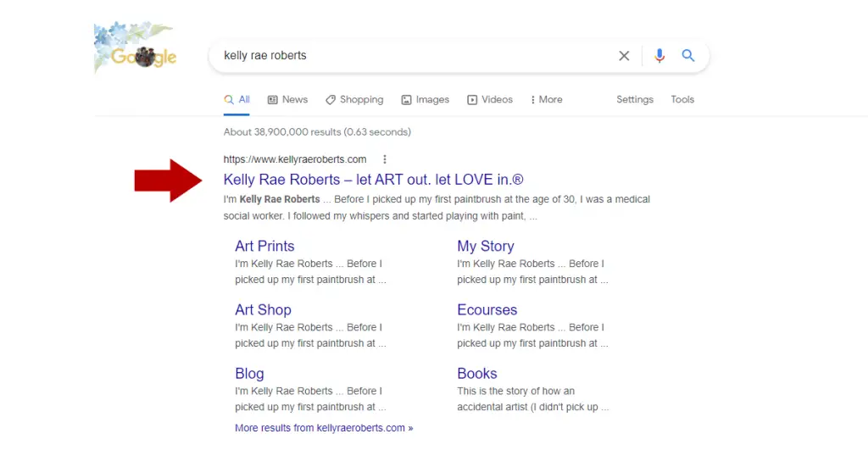Submit search using magnifier icon
Screen dimensions: 868x456
pos(688,55)
